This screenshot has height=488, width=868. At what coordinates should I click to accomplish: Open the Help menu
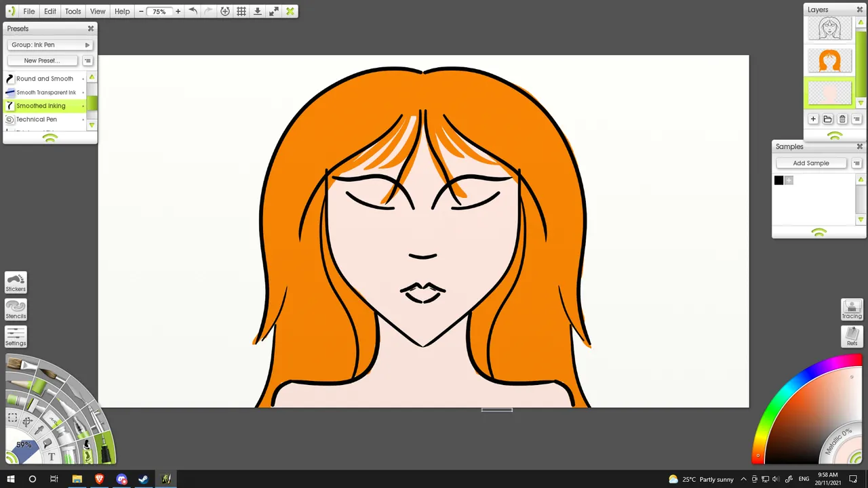click(x=122, y=12)
